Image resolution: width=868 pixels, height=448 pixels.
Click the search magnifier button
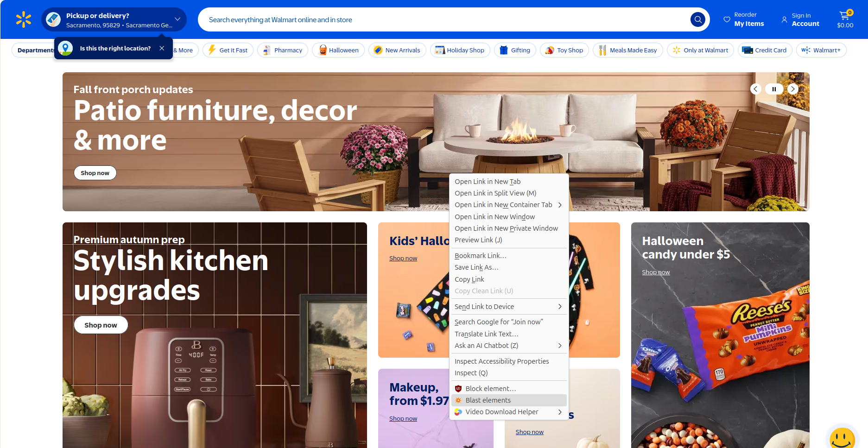[x=698, y=19]
